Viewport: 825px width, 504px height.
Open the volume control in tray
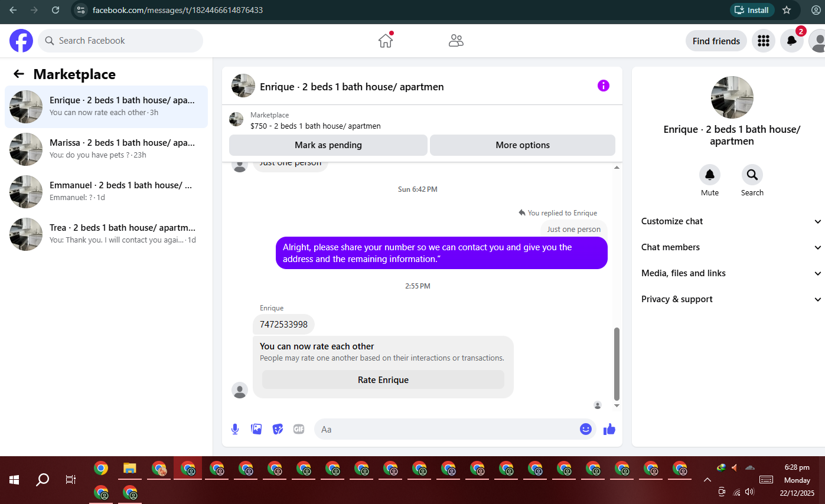[x=750, y=492]
